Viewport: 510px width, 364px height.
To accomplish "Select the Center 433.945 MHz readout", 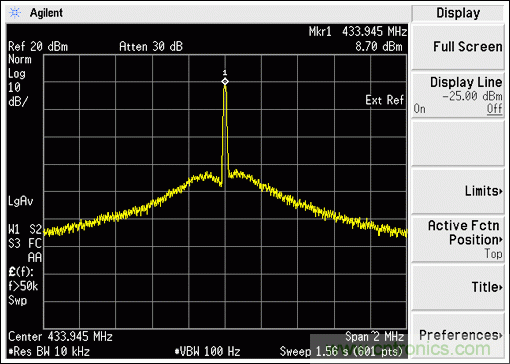I will click(60, 337).
